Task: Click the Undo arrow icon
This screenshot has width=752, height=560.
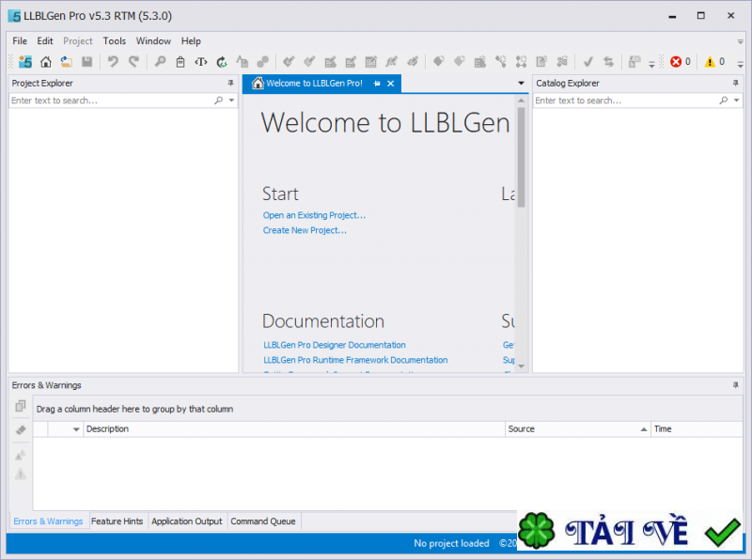Action: [113, 61]
